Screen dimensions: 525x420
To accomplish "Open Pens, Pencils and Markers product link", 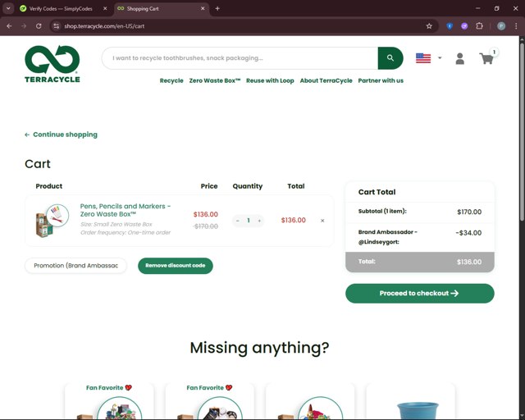I will pos(126,210).
